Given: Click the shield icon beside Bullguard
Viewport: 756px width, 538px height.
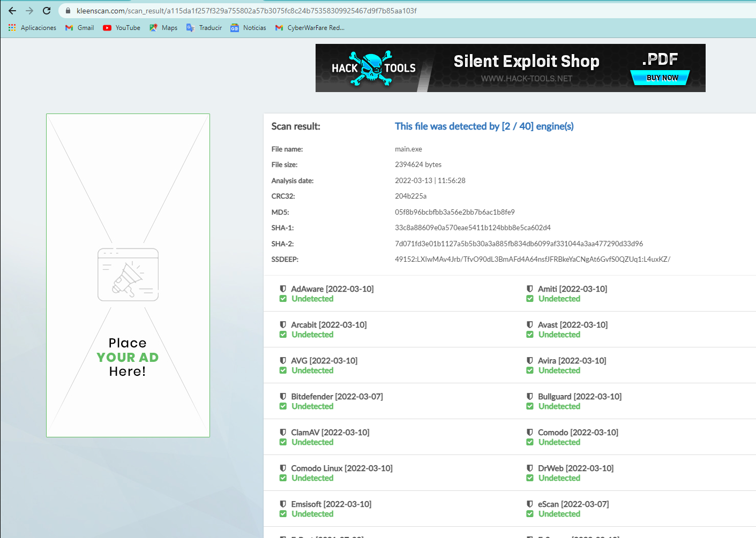Looking at the screenshot, I should coord(530,397).
